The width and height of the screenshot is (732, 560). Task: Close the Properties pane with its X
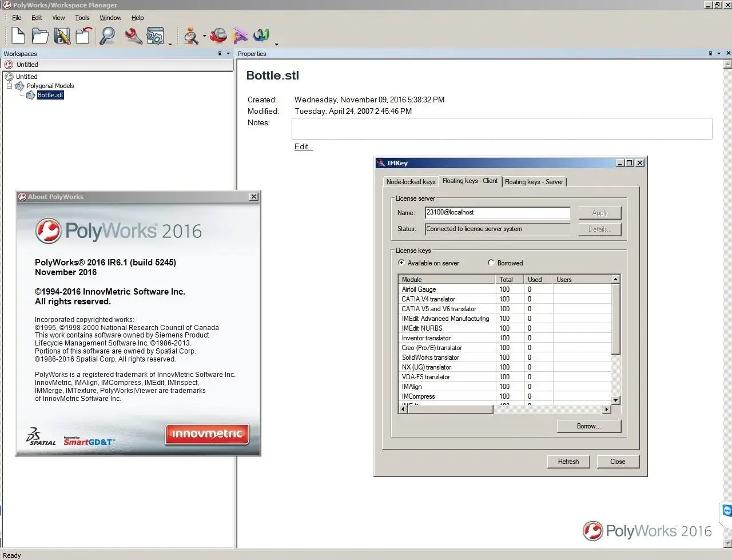(x=728, y=53)
